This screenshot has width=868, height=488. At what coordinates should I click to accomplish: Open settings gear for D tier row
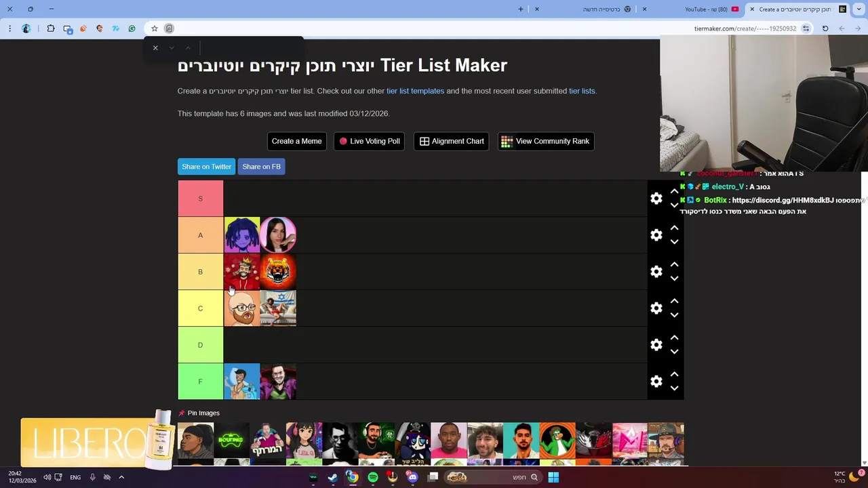pos(656,345)
